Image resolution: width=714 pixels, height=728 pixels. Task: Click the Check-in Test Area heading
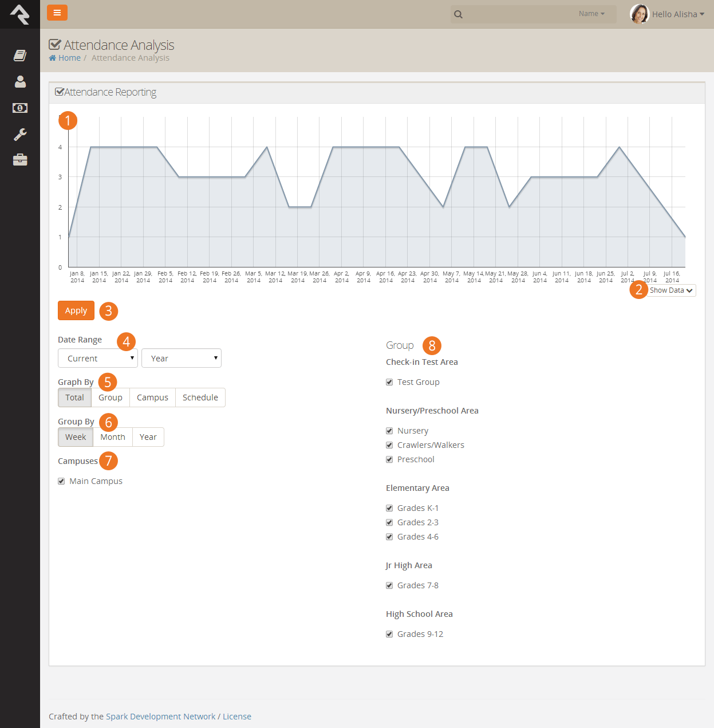pos(422,362)
